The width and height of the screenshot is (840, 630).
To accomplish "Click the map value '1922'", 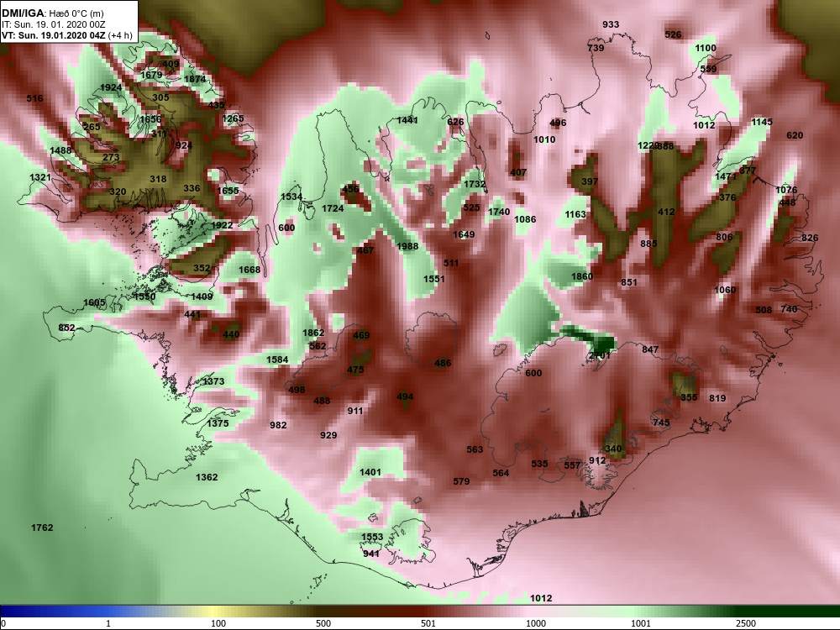I will [222, 225].
